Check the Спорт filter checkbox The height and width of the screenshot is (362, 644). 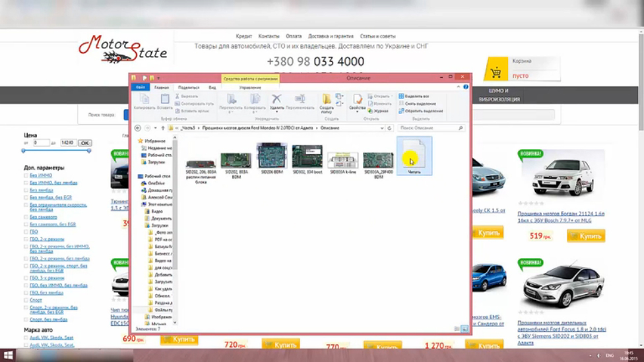pyautogui.click(x=26, y=299)
